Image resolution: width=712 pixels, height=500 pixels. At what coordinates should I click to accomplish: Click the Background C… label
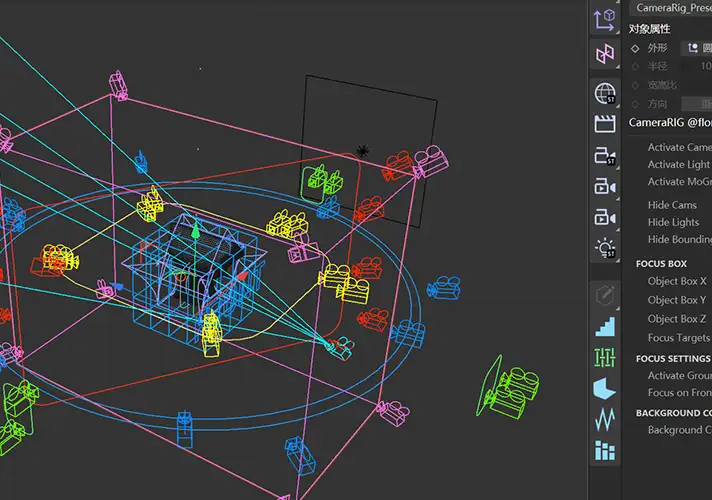click(680, 430)
